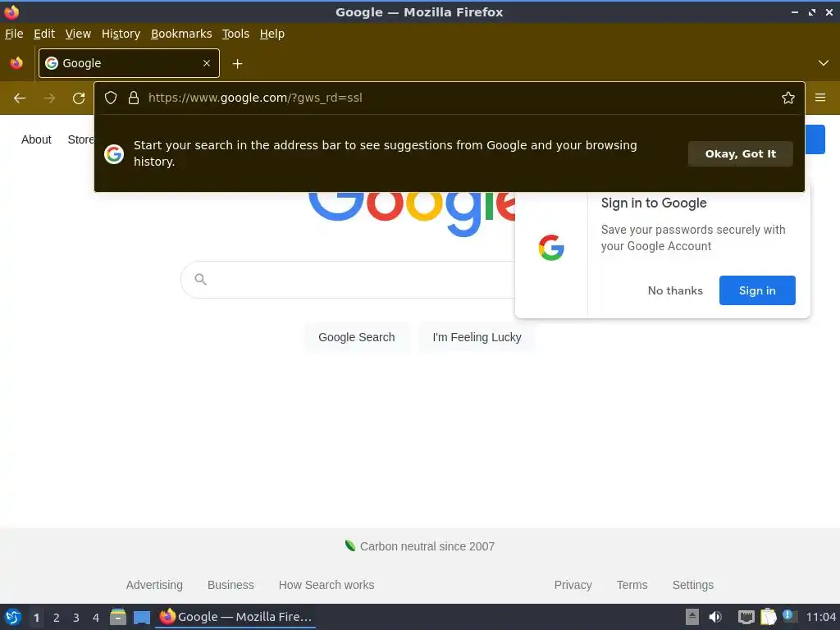Screen dimensions: 840x630
Task: Switch to workspace 3
Action: (76, 618)
